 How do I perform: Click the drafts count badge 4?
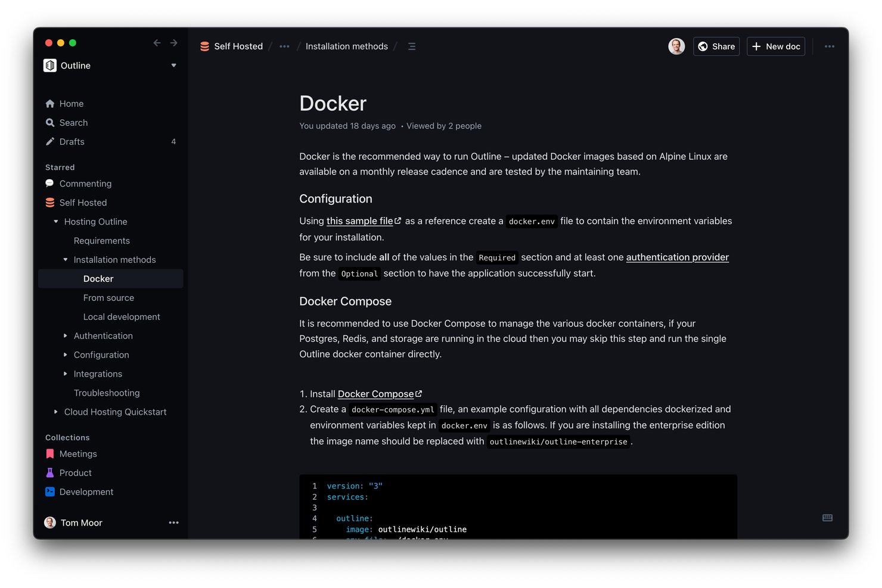pyautogui.click(x=173, y=142)
